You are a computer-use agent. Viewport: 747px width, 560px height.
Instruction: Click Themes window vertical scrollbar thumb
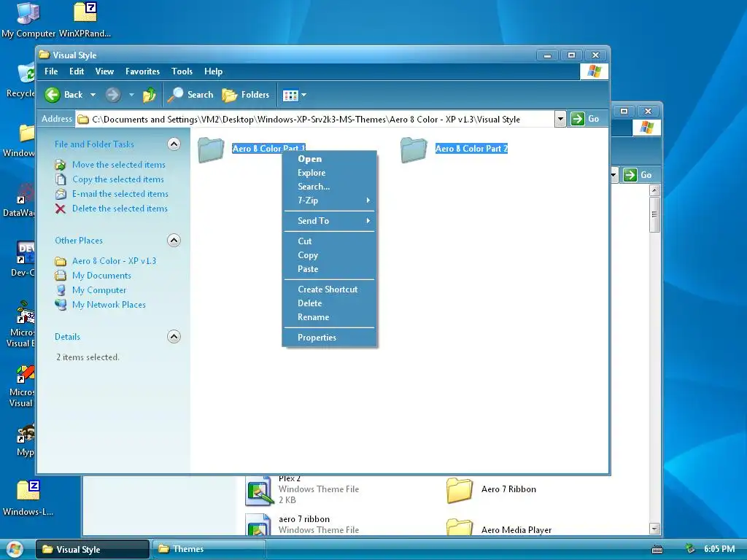click(654, 215)
